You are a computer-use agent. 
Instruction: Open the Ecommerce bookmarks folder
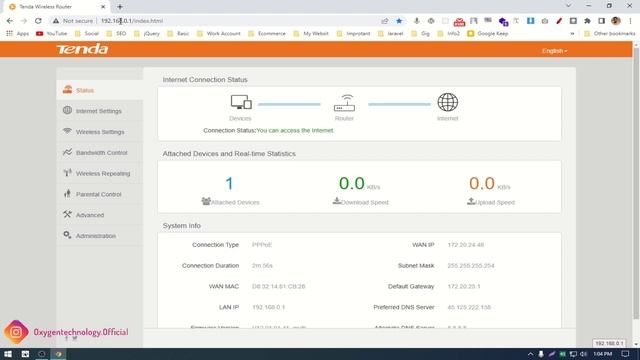[x=267, y=33]
